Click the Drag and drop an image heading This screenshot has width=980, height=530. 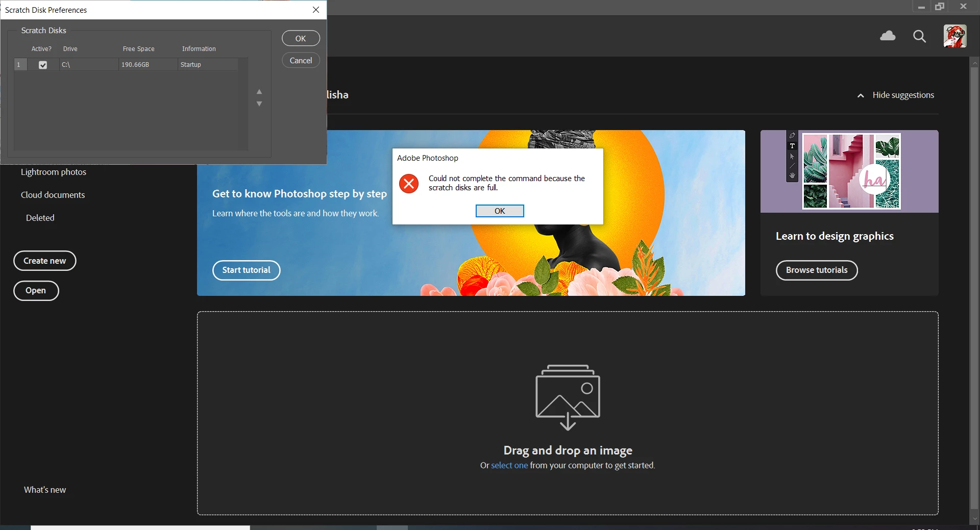[x=568, y=450]
